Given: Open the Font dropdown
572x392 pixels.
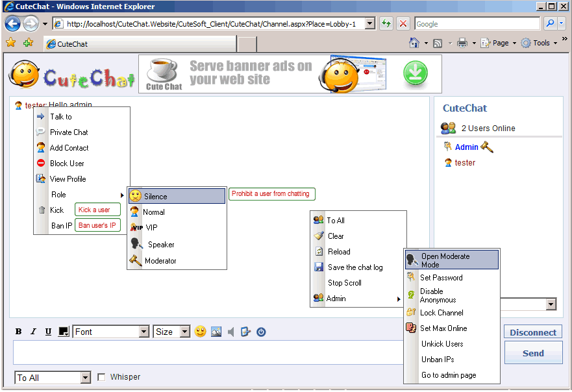Looking at the screenshot, I should point(111,332).
